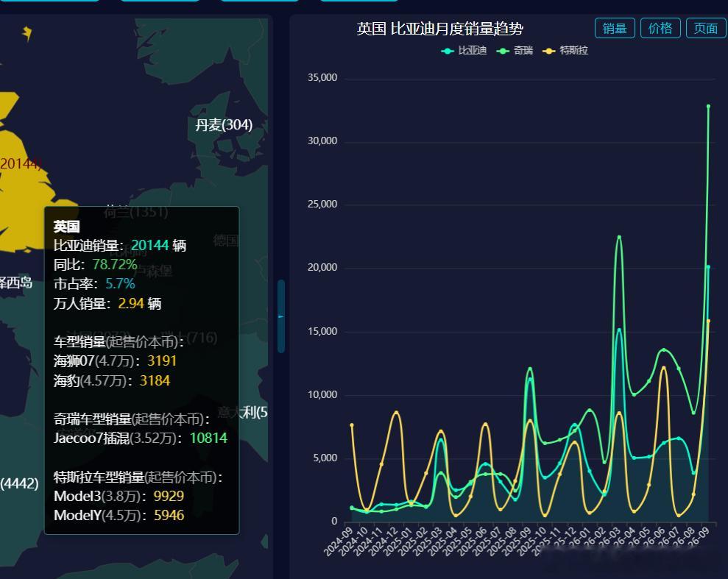Click 奇瑞 peak data point at 2025-09
This screenshot has height=579, width=728.
point(530,369)
